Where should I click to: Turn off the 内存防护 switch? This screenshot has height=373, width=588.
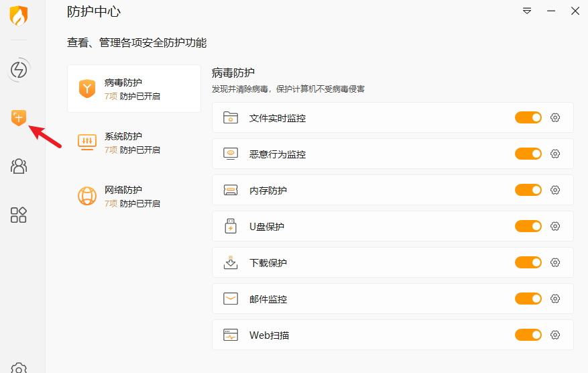(x=528, y=190)
